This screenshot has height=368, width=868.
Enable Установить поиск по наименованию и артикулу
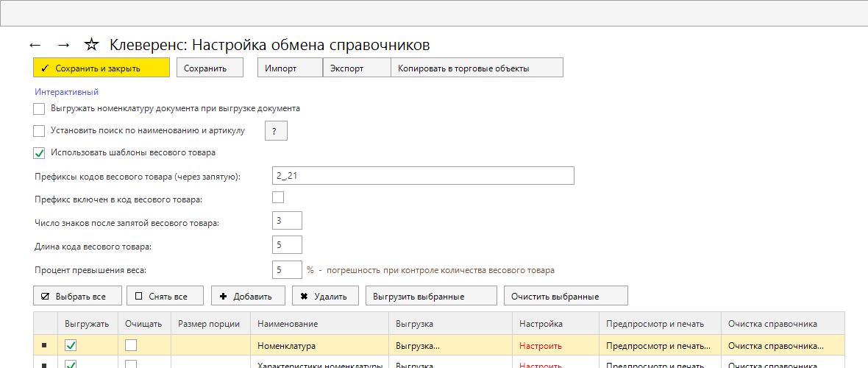point(39,131)
